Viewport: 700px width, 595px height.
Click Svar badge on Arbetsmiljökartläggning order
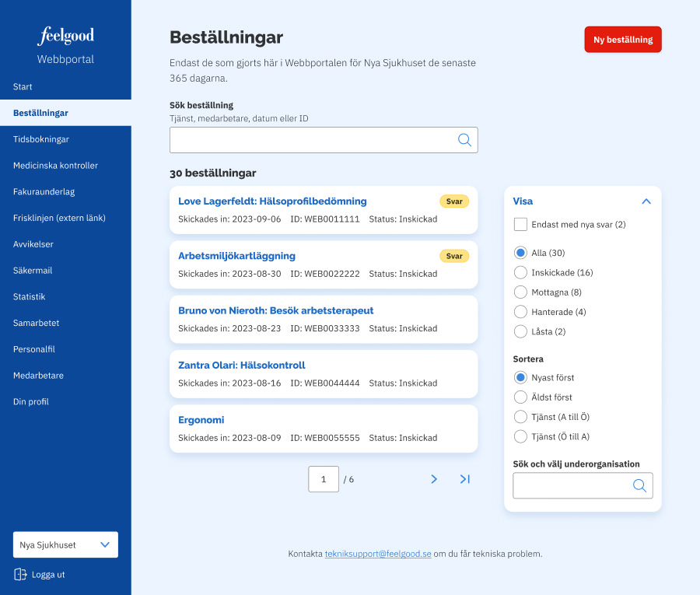point(454,256)
